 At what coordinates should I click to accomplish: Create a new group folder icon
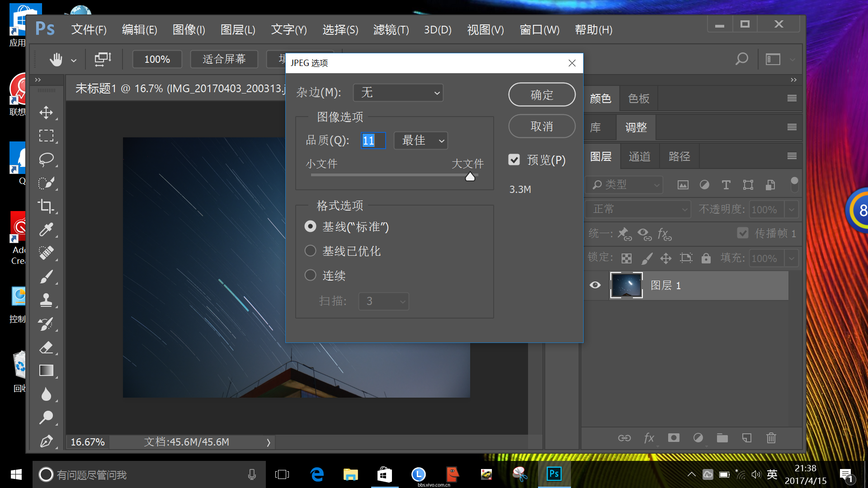(x=722, y=438)
